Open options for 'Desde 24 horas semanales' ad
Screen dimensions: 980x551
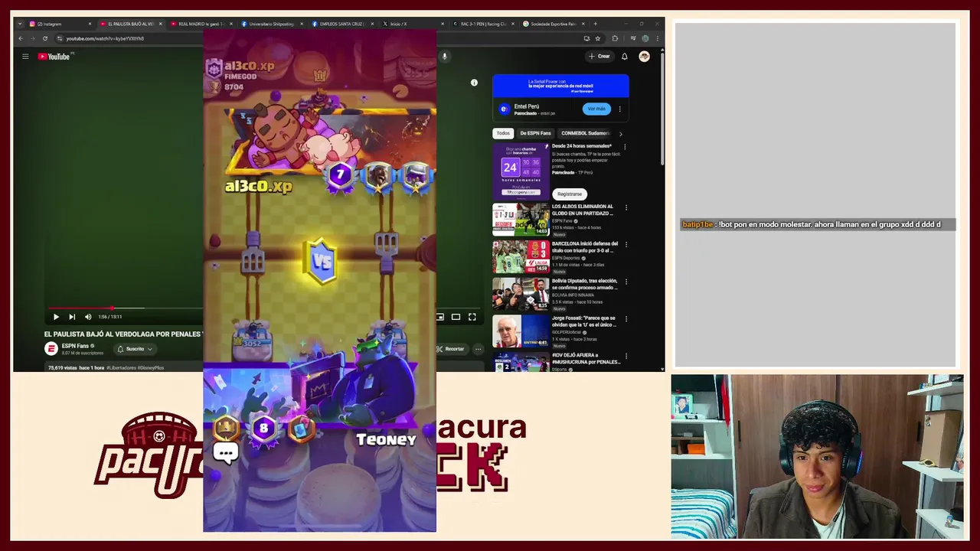pos(625,147)
